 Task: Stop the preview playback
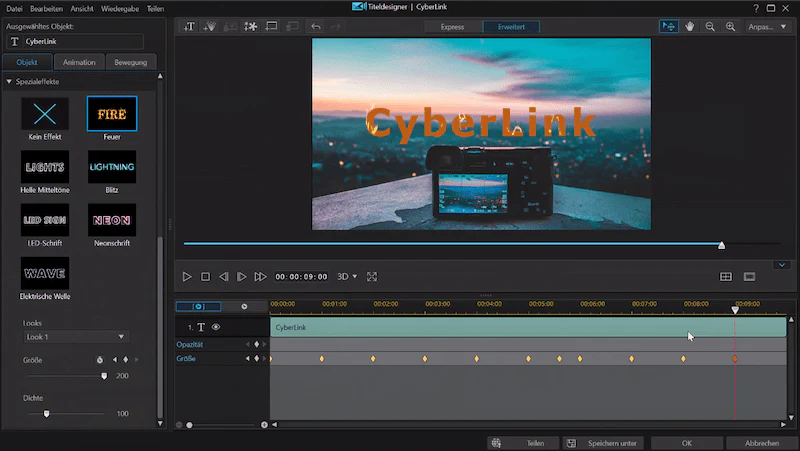tap(205, 277)
